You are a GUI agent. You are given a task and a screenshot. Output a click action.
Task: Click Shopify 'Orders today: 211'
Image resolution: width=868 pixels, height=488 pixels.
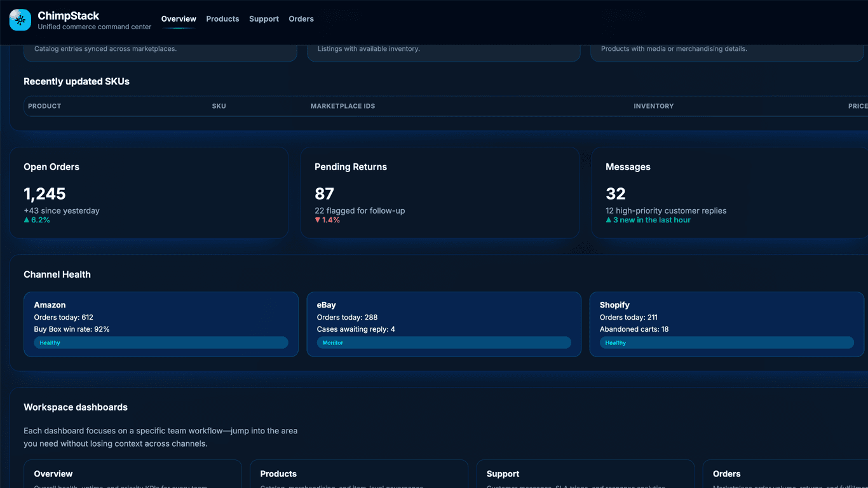click(x=628, y=317)
